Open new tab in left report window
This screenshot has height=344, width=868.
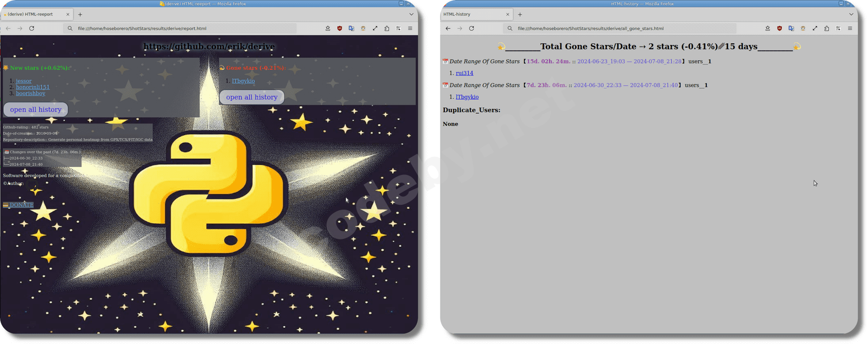point(80,14)
